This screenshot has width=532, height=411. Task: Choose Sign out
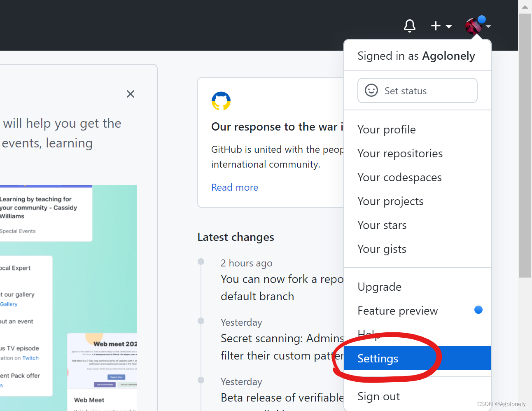(x=418, y=397)
